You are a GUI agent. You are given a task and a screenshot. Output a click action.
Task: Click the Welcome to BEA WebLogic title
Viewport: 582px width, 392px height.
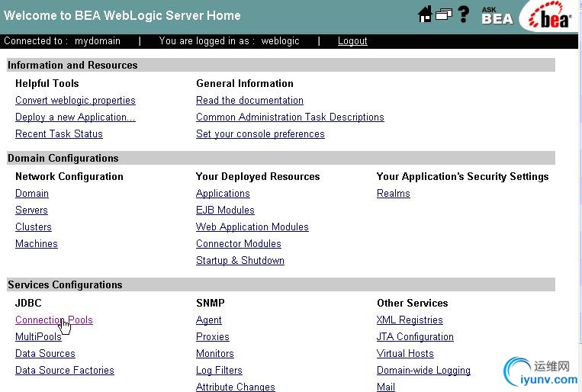[x=122, y=15]
